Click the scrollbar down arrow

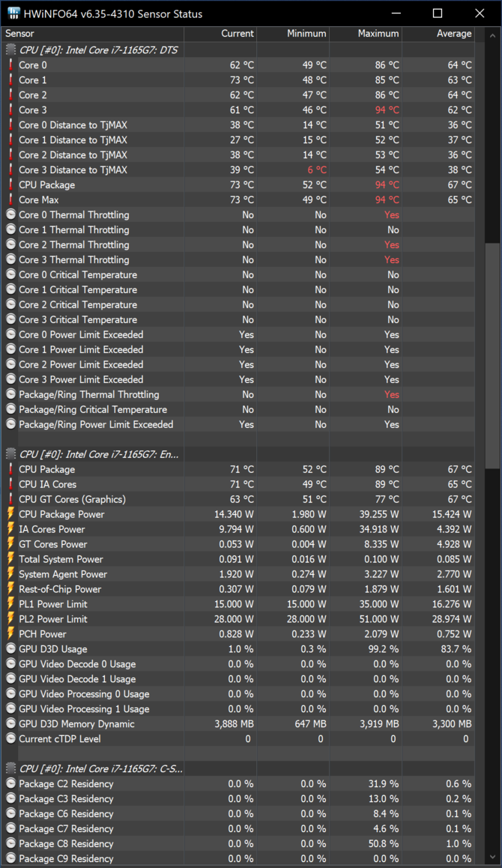point(492,858)
